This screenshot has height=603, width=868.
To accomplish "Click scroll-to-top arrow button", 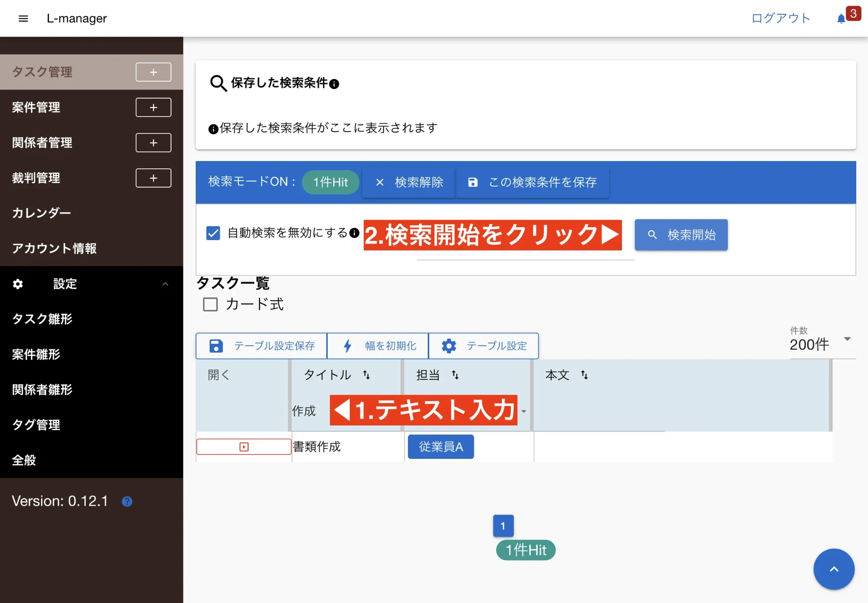I will 833,569.
